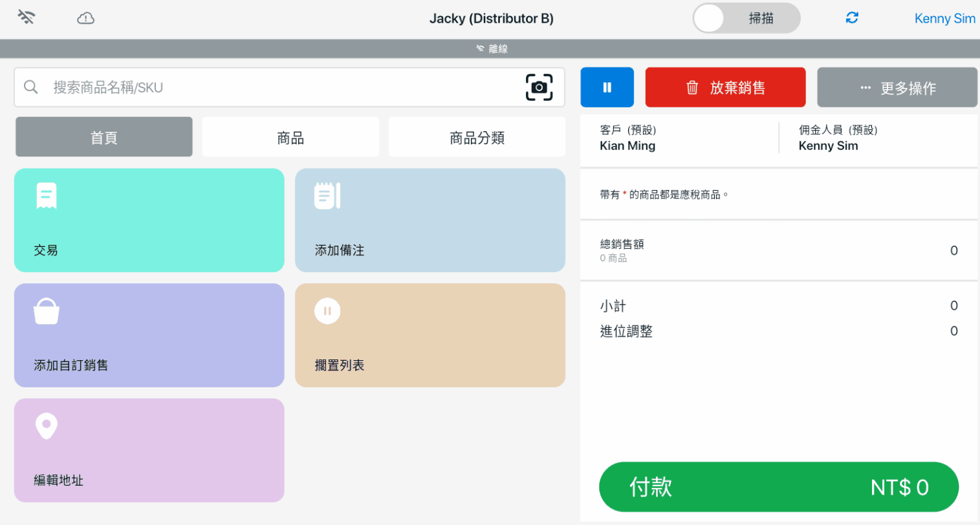Viewport: 980px width, 525px height.
Task: Open the 交易 transactions tile
Action: [149, 220]
